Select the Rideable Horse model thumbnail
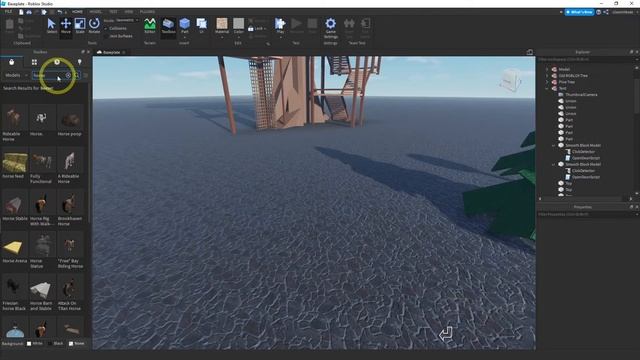 [14, 118]
